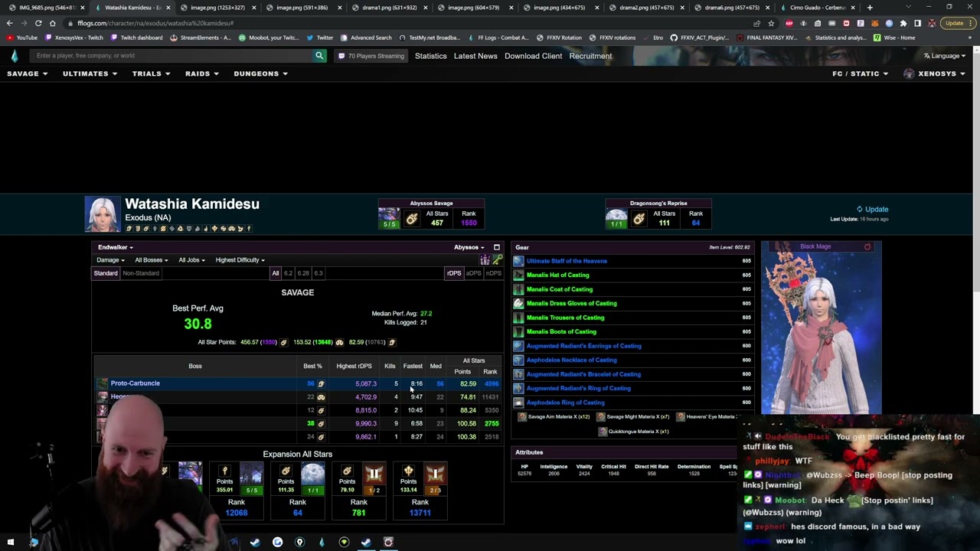Click the Black Mage lodestone icon
Viewport: 980px width, 551px height.
(x=867, y=247)
